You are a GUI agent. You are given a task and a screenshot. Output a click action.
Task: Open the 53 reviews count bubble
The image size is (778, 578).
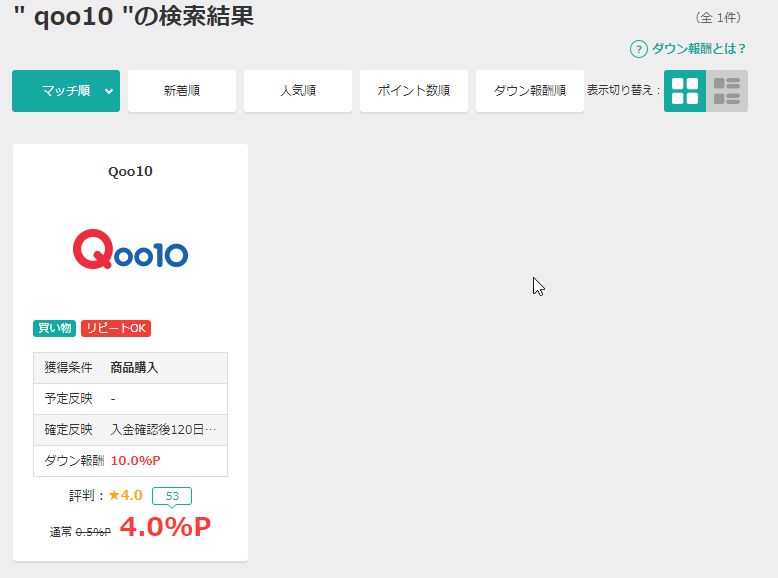172,496
